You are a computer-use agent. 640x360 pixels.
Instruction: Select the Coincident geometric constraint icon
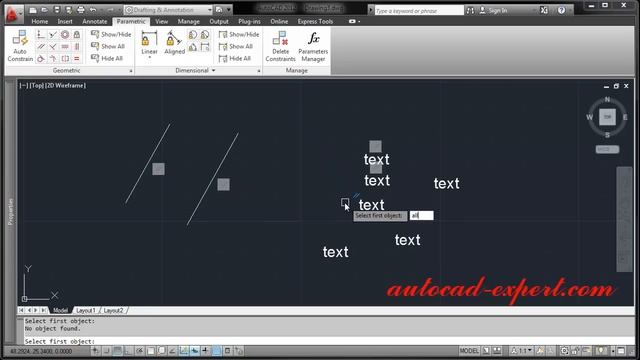tap(41, 35)
